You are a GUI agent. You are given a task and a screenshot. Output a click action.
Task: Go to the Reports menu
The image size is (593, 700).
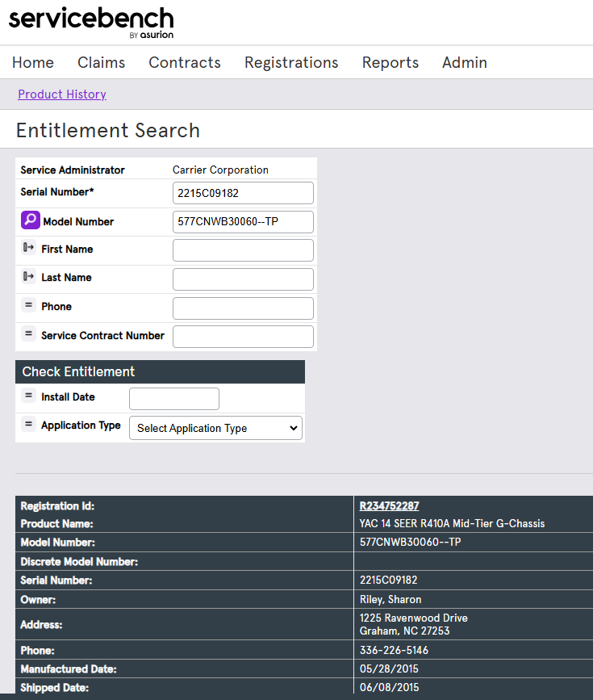tap(390, 62)
